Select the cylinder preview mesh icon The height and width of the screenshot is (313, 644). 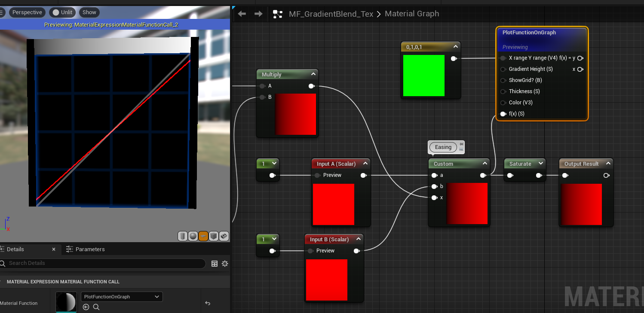183,236
